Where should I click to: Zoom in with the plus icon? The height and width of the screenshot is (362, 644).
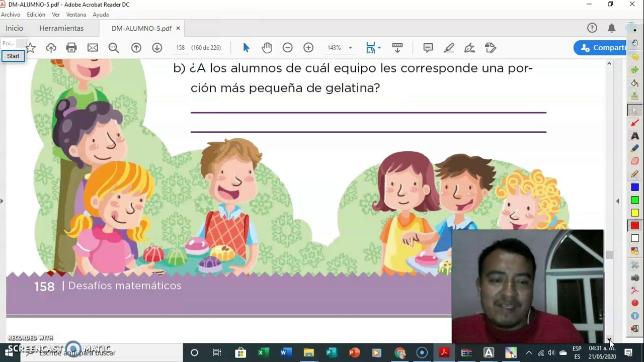[x=308, y=48]
